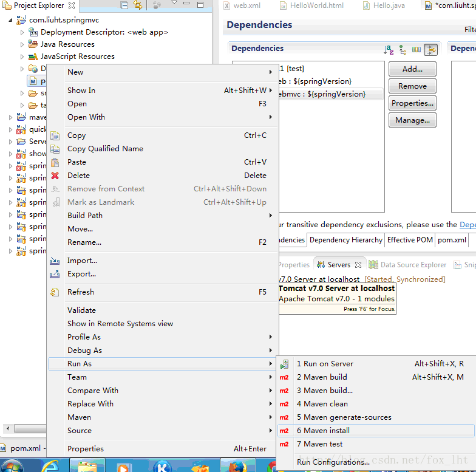
Task: Click the Manage... button
Action: [x=412, y=120]
